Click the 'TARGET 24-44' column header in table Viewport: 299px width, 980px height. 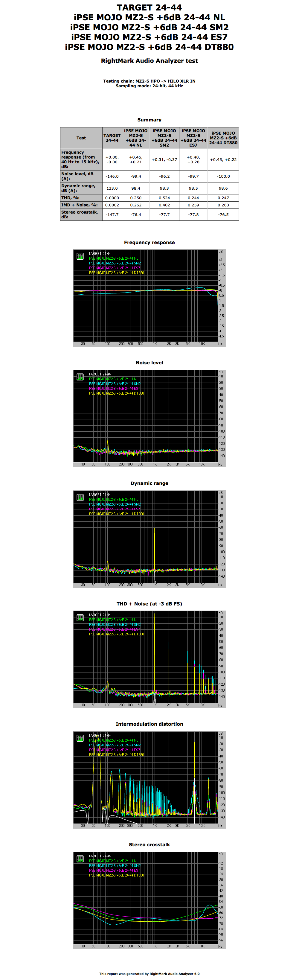click(x=112, y=138)
